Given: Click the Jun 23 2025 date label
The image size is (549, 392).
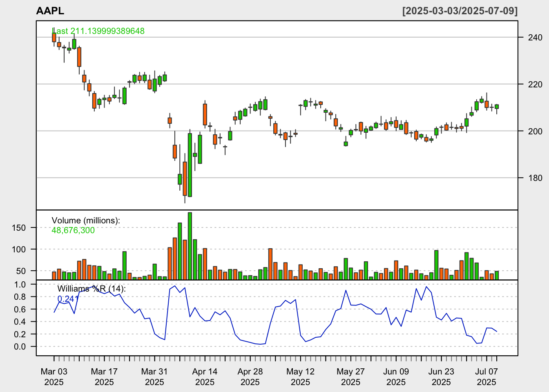Looking at the screenshot, I should [441, 377].
